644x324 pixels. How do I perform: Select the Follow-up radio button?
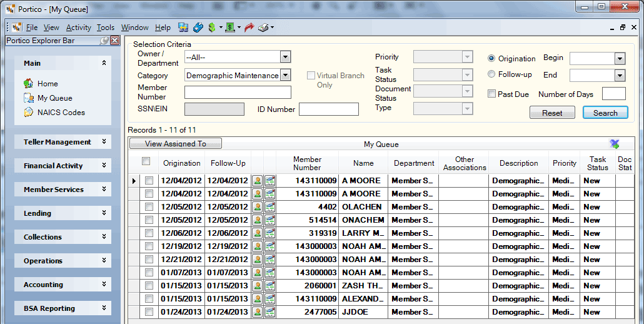(491, 74)
